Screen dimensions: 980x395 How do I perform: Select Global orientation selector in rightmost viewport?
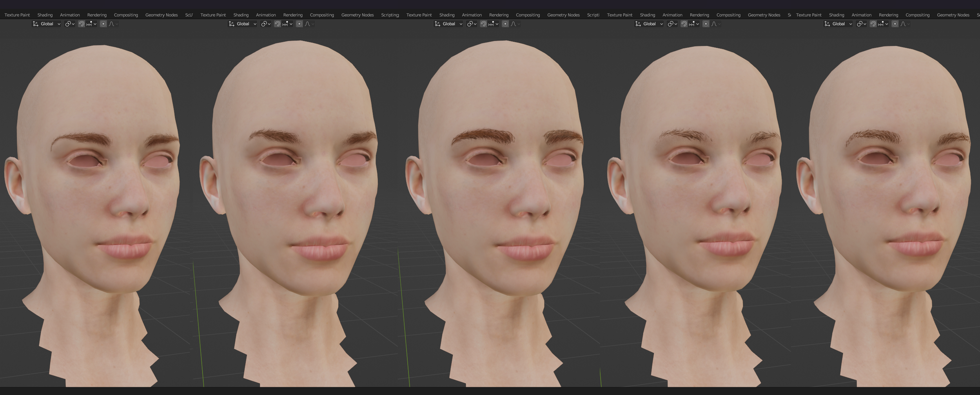point(838,24)
